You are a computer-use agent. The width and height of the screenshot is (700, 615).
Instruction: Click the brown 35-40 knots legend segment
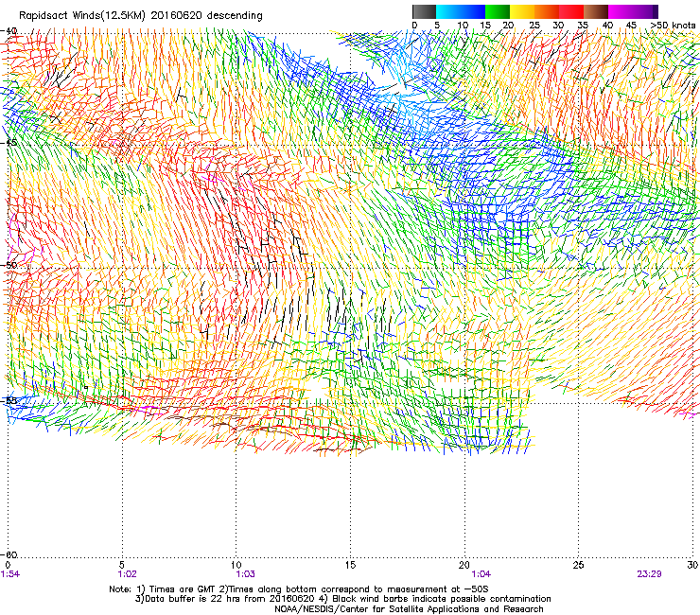click(596, 11)
